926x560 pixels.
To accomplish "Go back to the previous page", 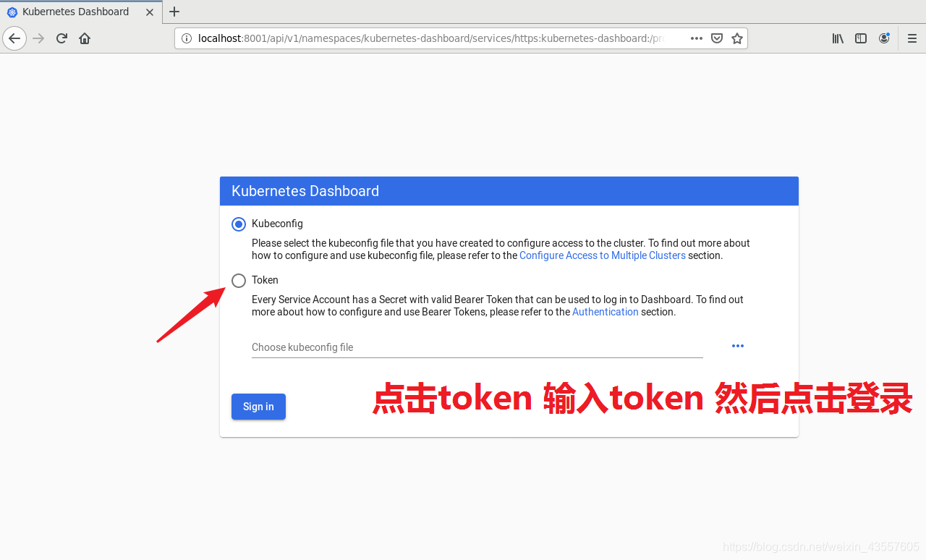I will point(14,38).
